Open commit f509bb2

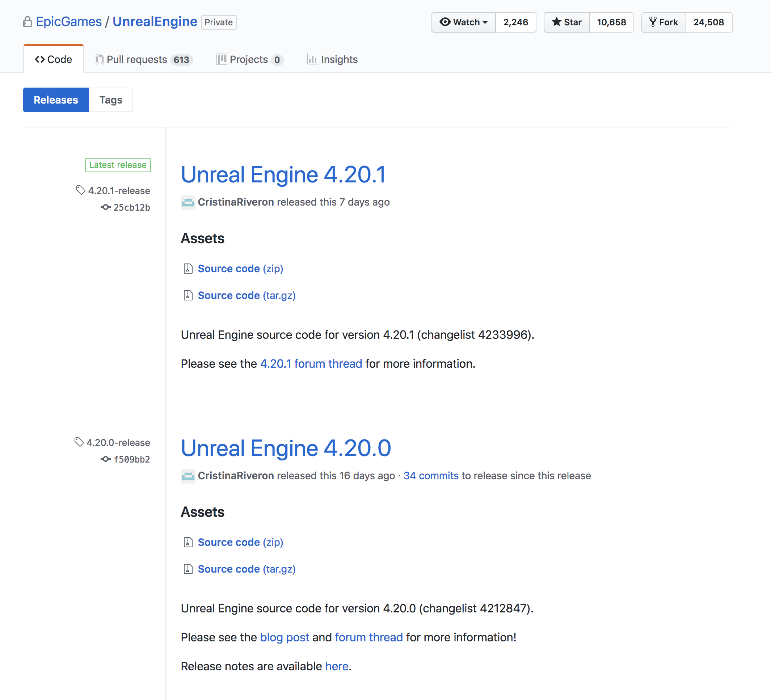coord(131,459)
